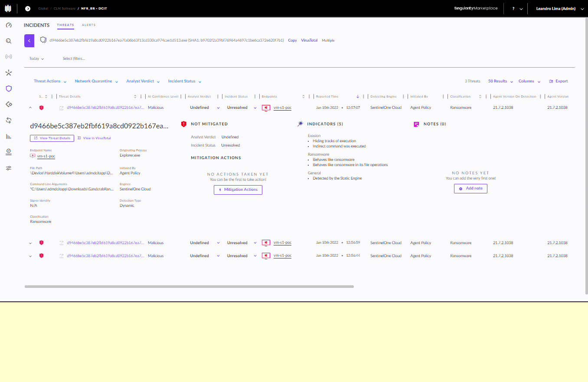
Task: Open the Today date range dropdown
Action: pyautogui.click(x=37, y=59)
